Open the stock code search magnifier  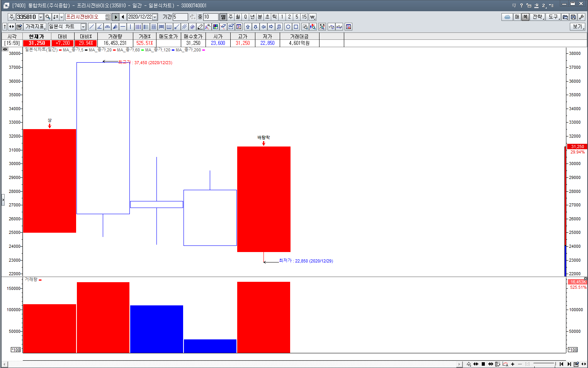coord(48,17)
